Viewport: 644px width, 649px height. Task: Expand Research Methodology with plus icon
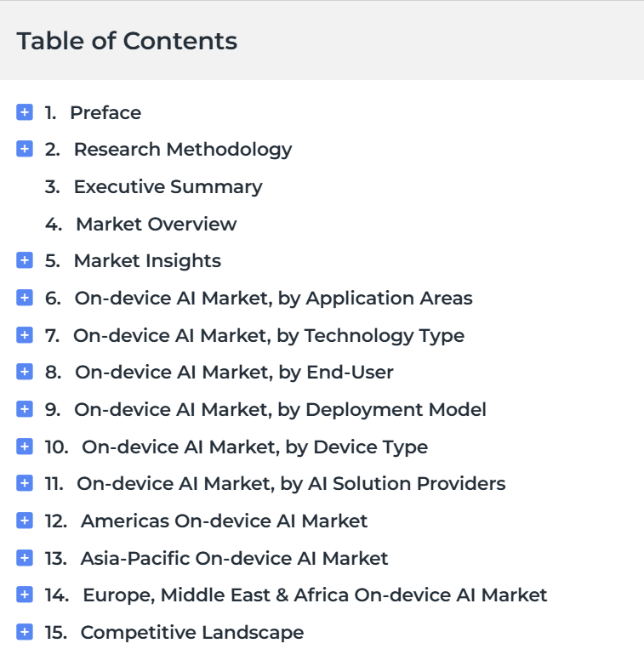(25, 150)
